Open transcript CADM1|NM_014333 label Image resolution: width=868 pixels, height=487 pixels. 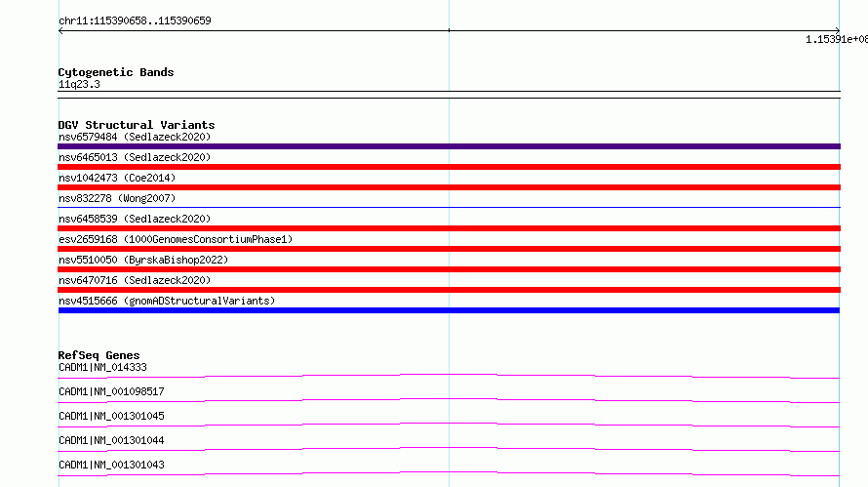point(102,367)
